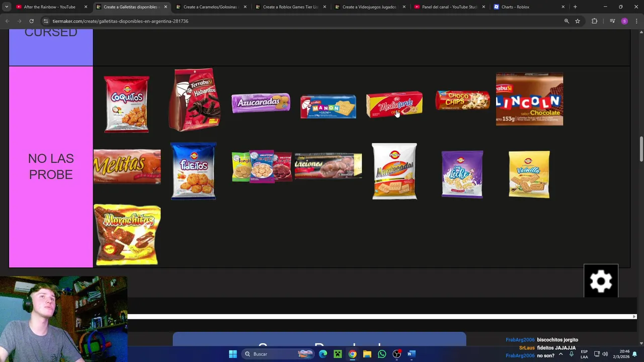Open Microsoft Word from the taskbar
This screenshot has height=362, width=644.
pos(411,354)
